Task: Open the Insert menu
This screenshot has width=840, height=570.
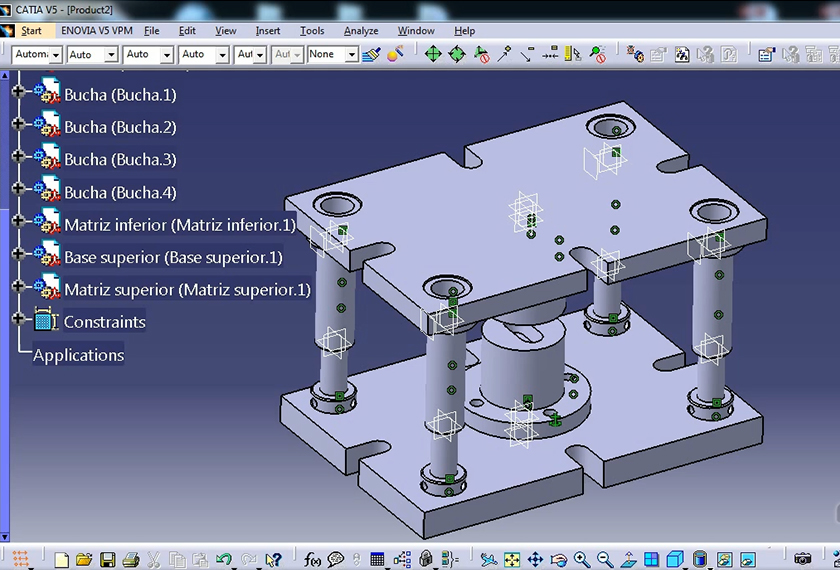Action: click(268, 31)
